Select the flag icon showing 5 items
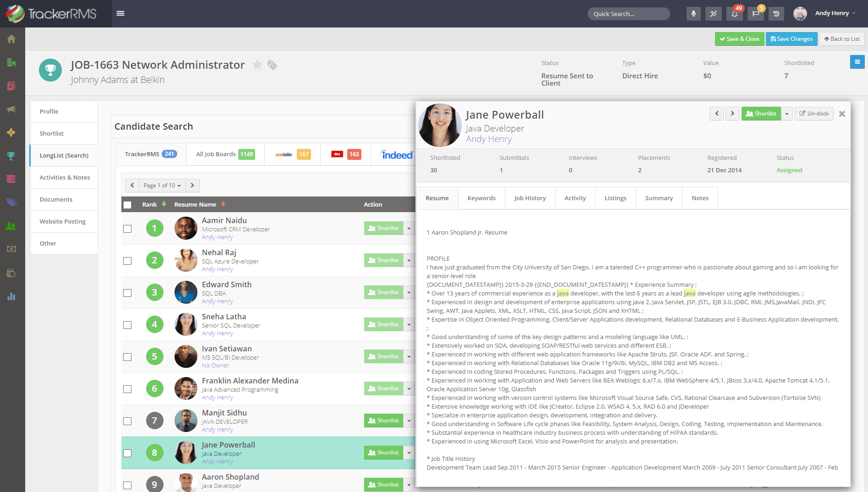The height and width of the screenshot is (492, 868). pyautogui.click(x=755, y=14)
